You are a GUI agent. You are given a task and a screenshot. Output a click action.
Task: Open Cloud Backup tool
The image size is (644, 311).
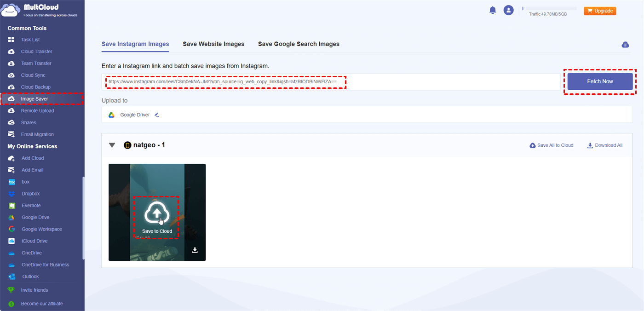point(36,87)
